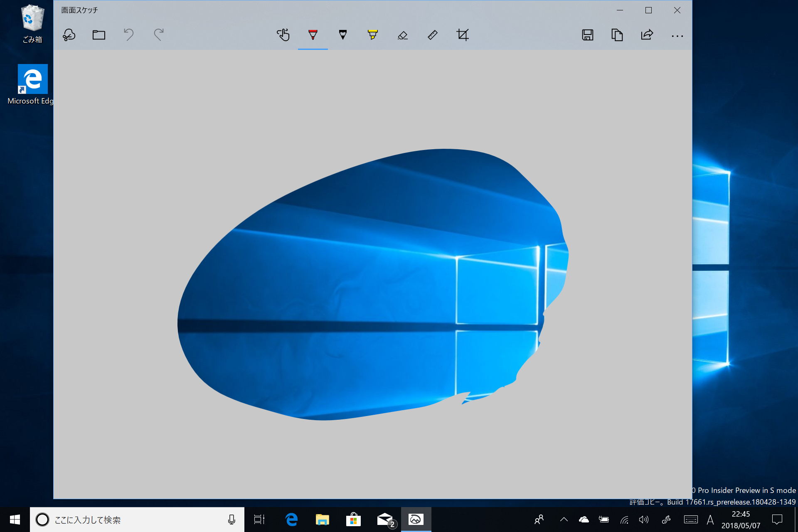The height and width of the screenshot is (532, 798).
Task: Undo the last stroke
Action: (x=129, y=35)
